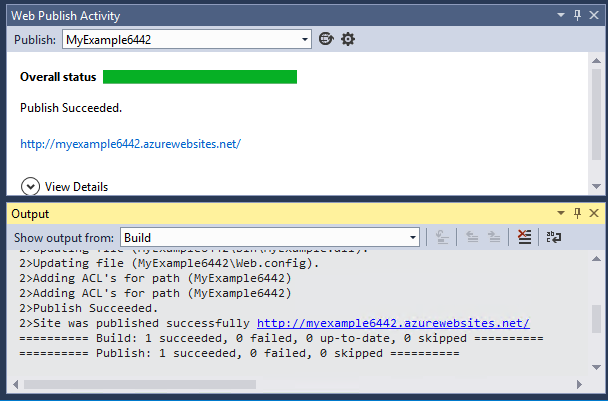This screenshot has height=401, width=608.
Task: Pin the Web Publish Activity panel
Action: [x=577, y=15]
